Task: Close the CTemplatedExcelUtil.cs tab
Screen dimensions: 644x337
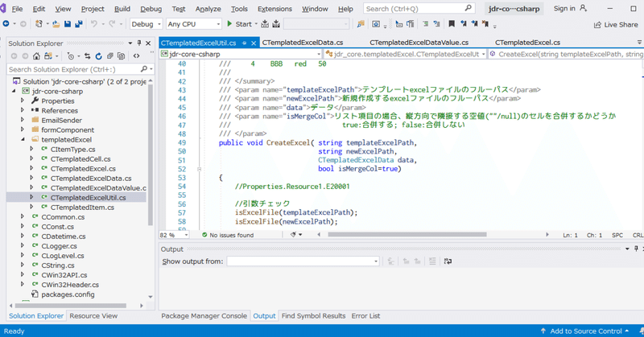Action: point(254,43)
